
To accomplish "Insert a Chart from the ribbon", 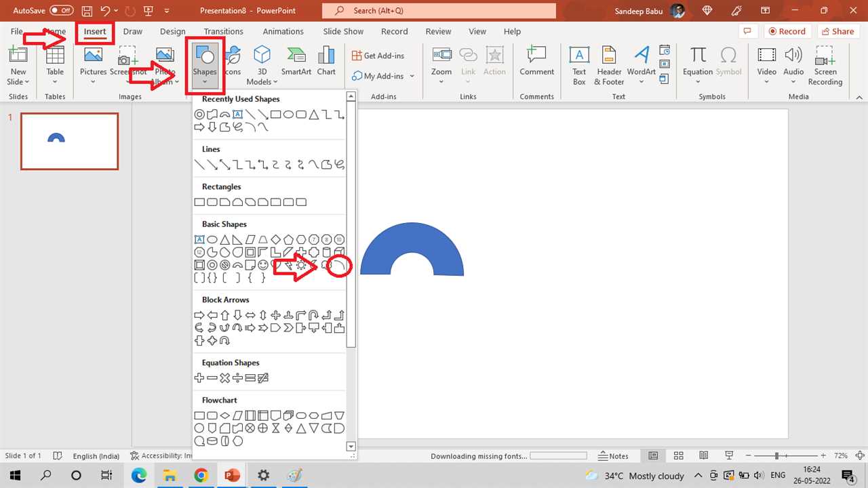I will tap(326, 61).
